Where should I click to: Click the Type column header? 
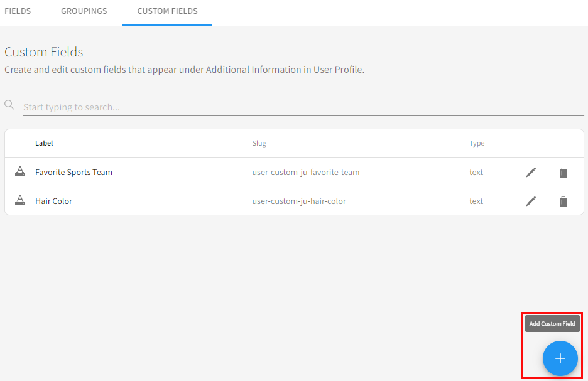point(477,143)
